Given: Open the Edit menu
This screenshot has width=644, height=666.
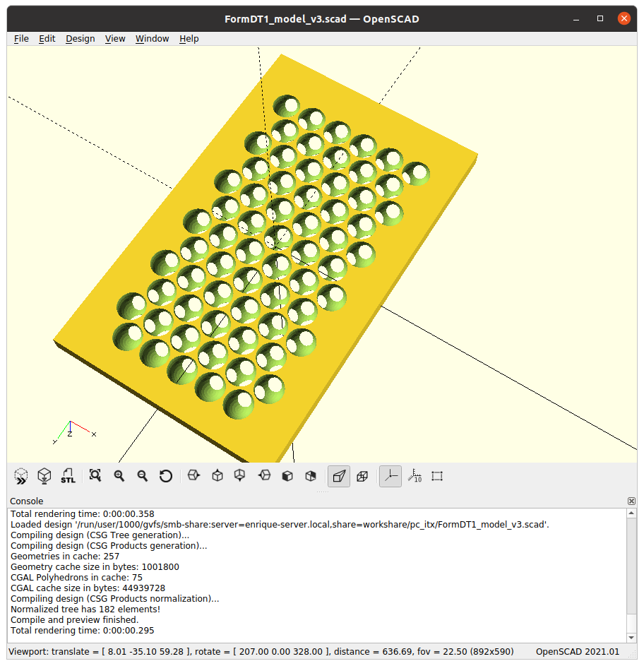Looking at the screenshot, I should 47,39.
